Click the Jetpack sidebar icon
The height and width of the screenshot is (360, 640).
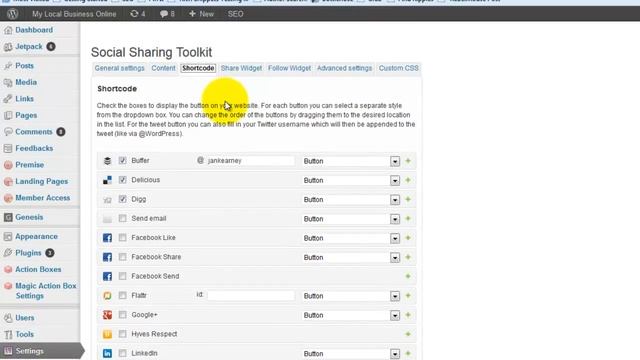[8, 47]
